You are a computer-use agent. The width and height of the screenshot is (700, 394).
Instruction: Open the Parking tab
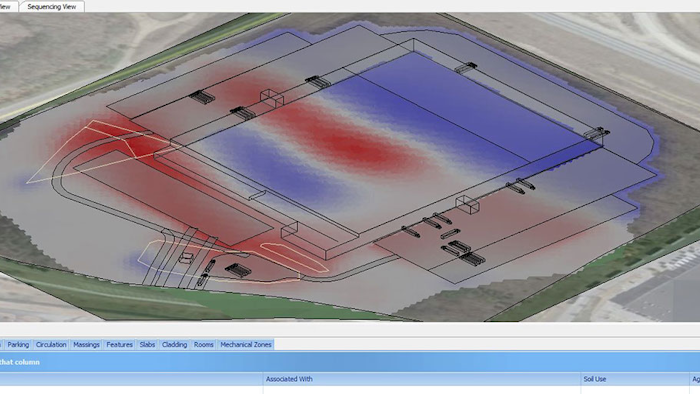click(18, 344)
